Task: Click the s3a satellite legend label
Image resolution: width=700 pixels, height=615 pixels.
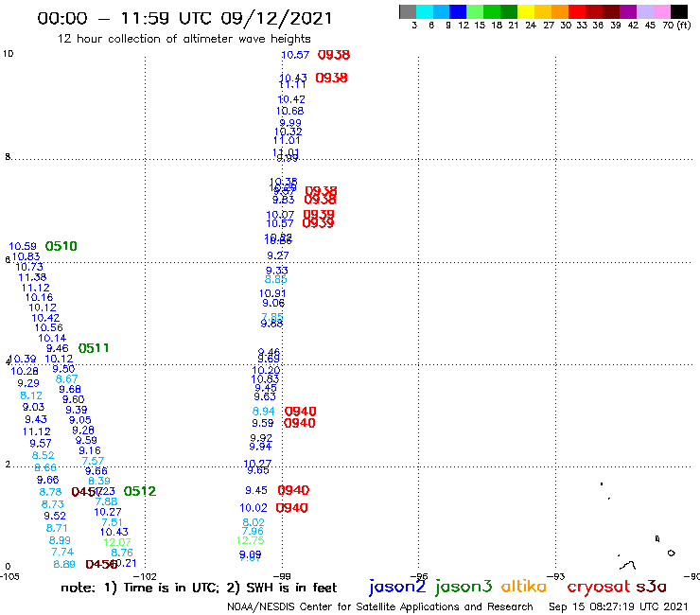Action: click(x=652, y=587)
